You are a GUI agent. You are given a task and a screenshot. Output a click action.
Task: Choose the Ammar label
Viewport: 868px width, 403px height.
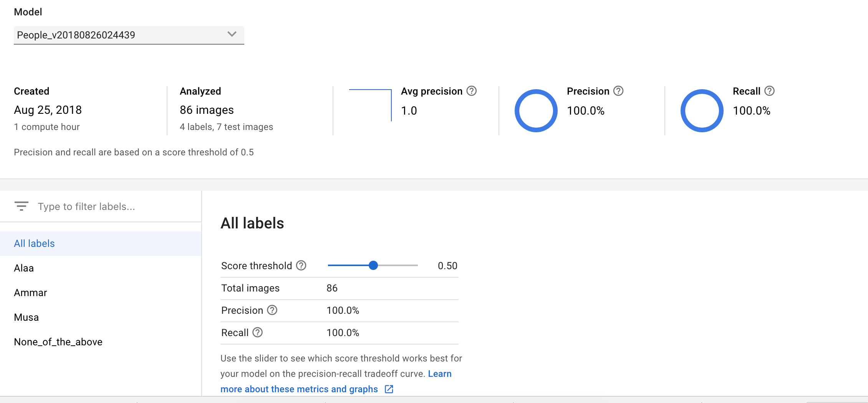pyautogui.click(x=30, y=293)
